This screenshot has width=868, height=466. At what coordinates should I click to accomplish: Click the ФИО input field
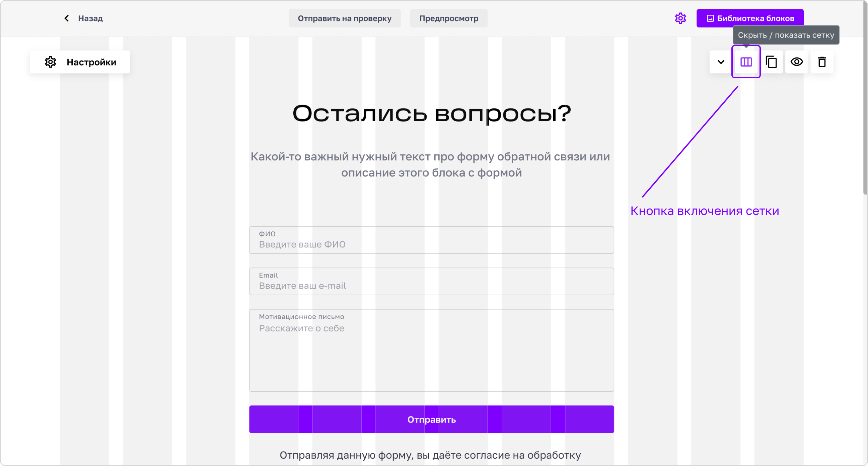[x=431, y=240]
